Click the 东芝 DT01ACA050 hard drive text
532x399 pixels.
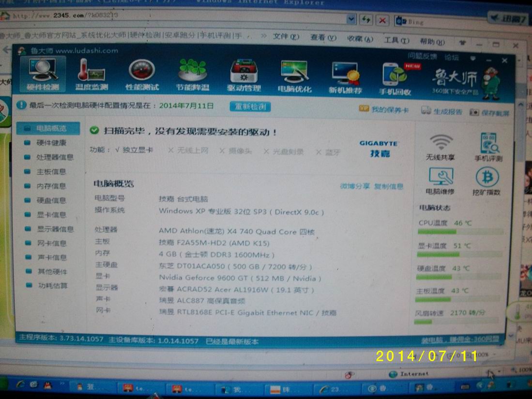(235, 267)
